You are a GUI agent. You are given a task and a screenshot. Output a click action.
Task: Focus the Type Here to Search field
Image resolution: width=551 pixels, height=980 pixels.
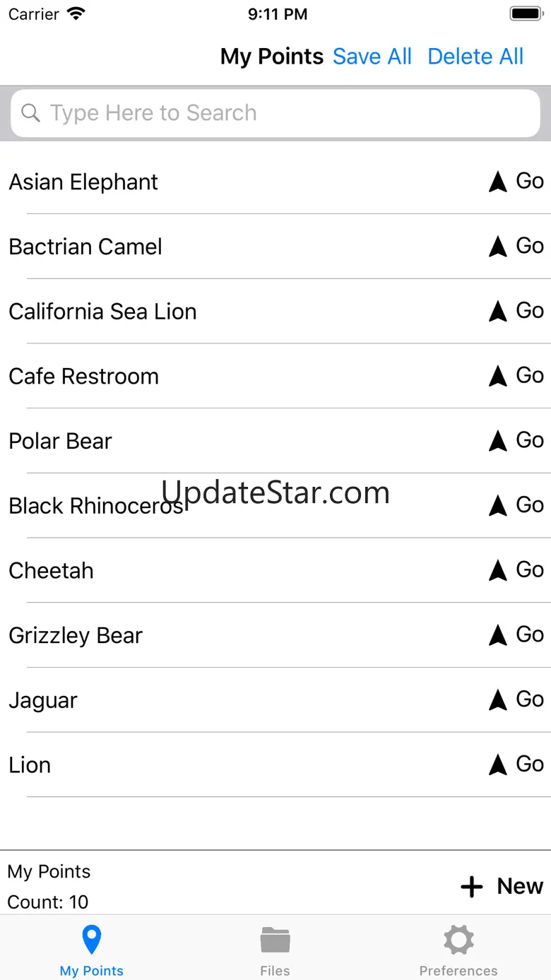coord(275,113)
